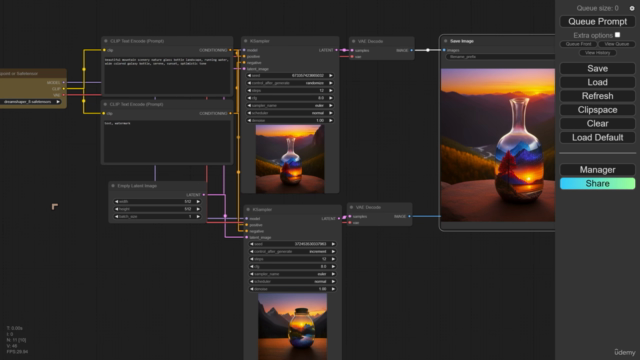Click the steps value in the increment KSampler
The height and width of the screenshot is (360, 640).
pos(324,259)
